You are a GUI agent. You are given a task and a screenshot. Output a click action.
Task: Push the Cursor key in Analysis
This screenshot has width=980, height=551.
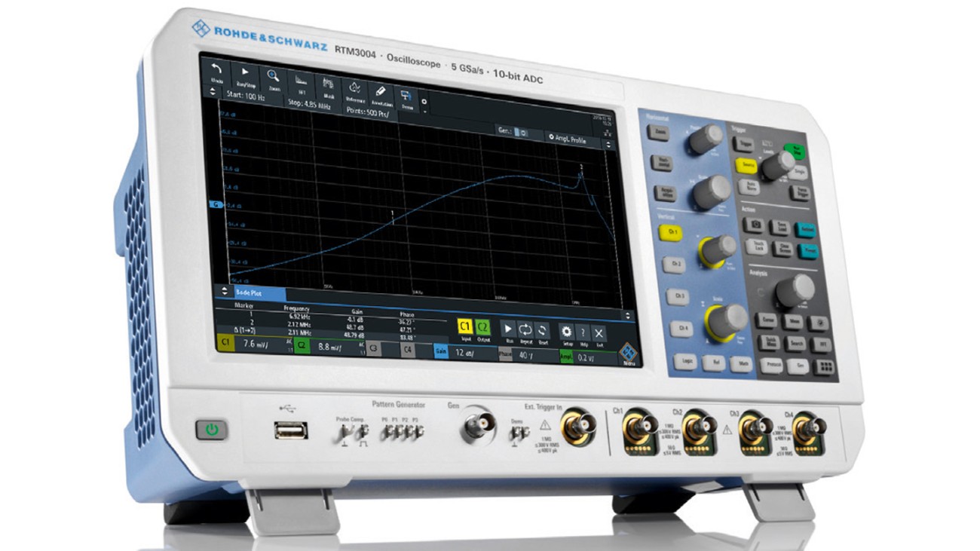(767, 319)
